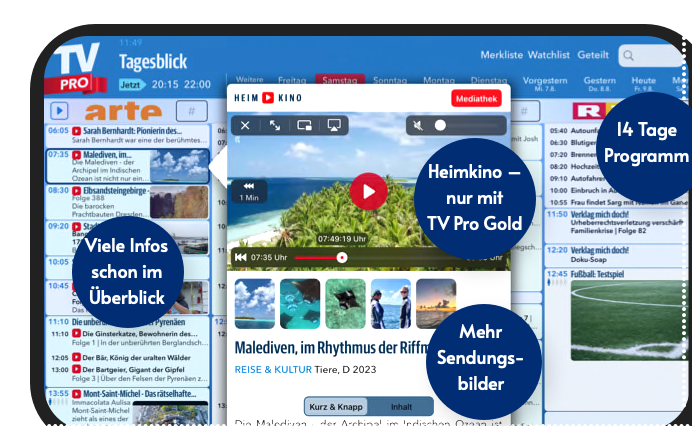Open the 08:30 Elbsandsteingebirge programme

pos(128,202)
